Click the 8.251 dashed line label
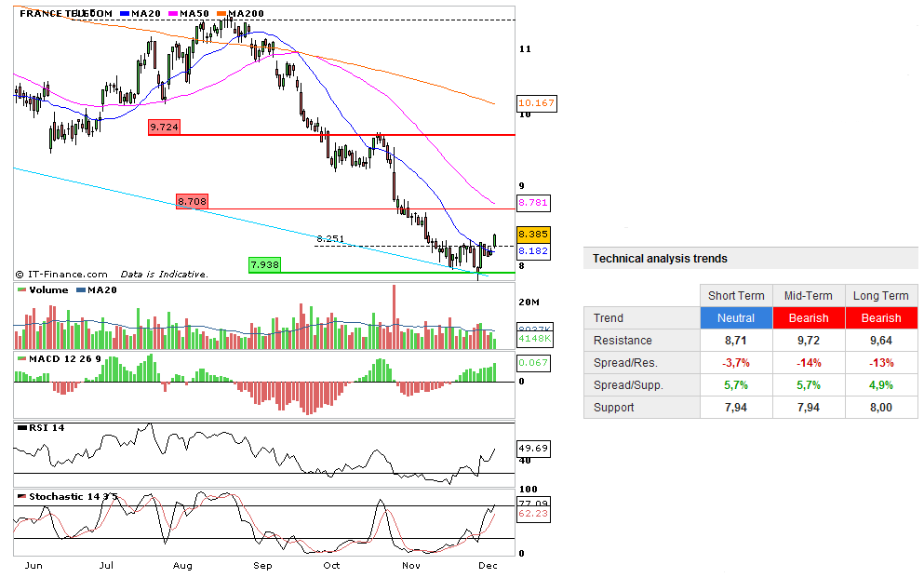Screen dimensions: 924x578 (330, 238)
